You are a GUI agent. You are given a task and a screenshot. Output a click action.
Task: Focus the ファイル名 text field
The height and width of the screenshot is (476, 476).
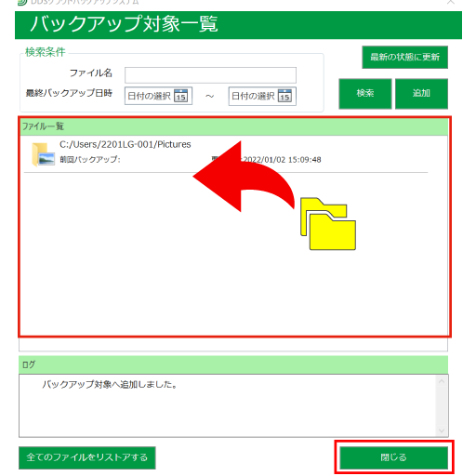click(x=210, y=75)
